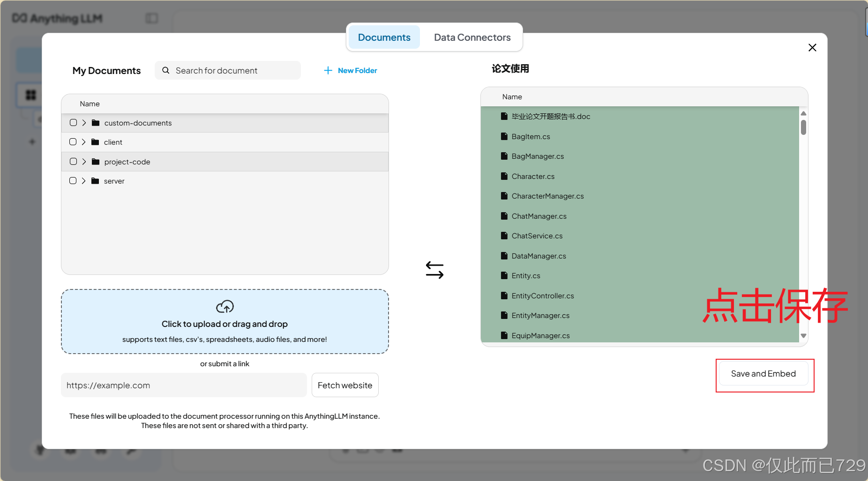Click the project-code folder icon
Screen dimensions: 868x481
coord(96,162)
